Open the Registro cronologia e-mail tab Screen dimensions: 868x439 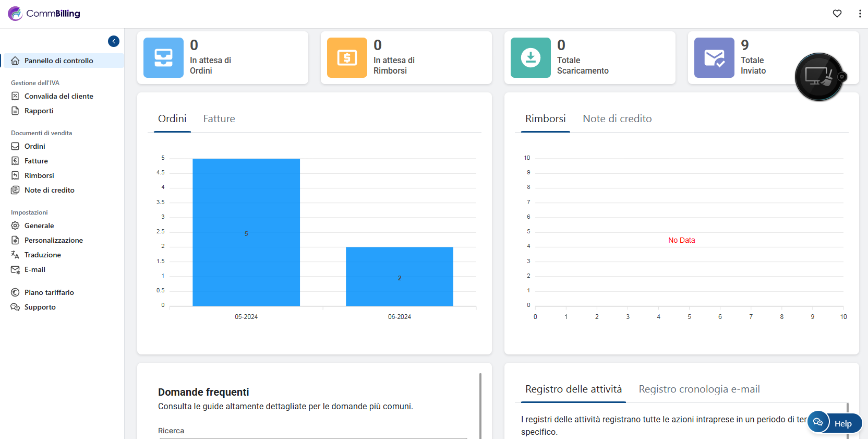[x=699, y=389]
